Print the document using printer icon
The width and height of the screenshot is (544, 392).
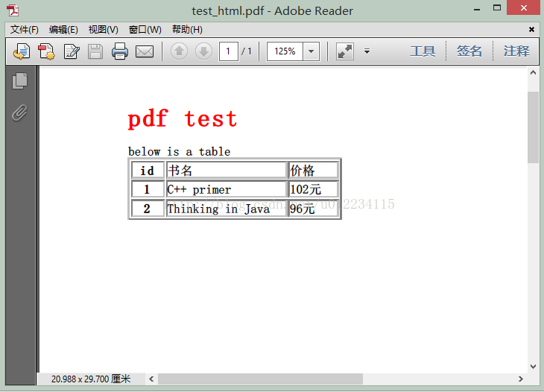click(x=120, y=51)
